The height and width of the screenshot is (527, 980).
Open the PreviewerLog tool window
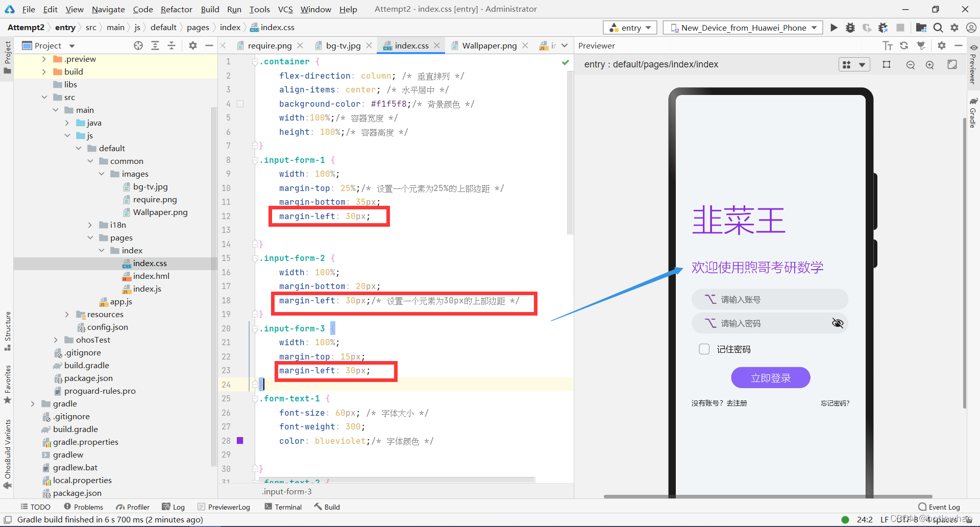224,507
